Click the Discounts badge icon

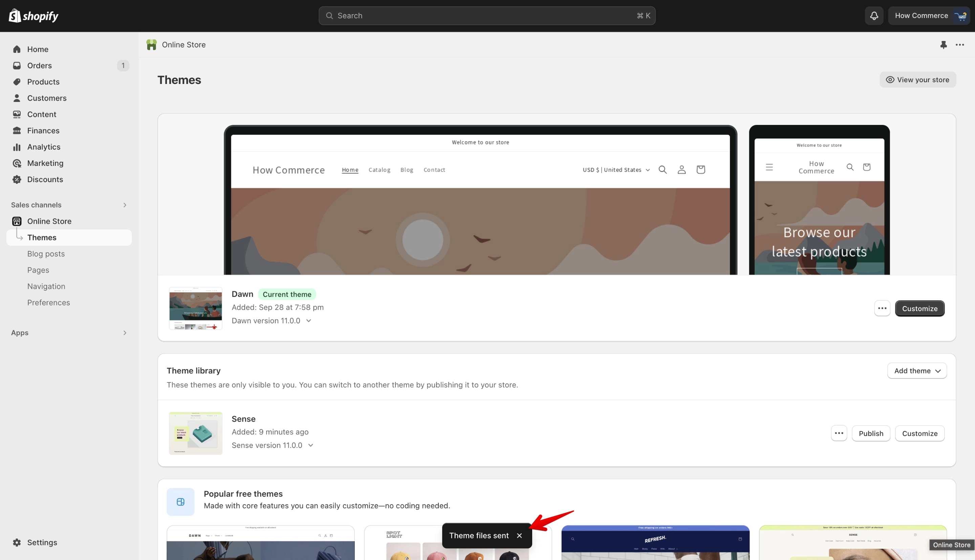click(x=17, y=180)
